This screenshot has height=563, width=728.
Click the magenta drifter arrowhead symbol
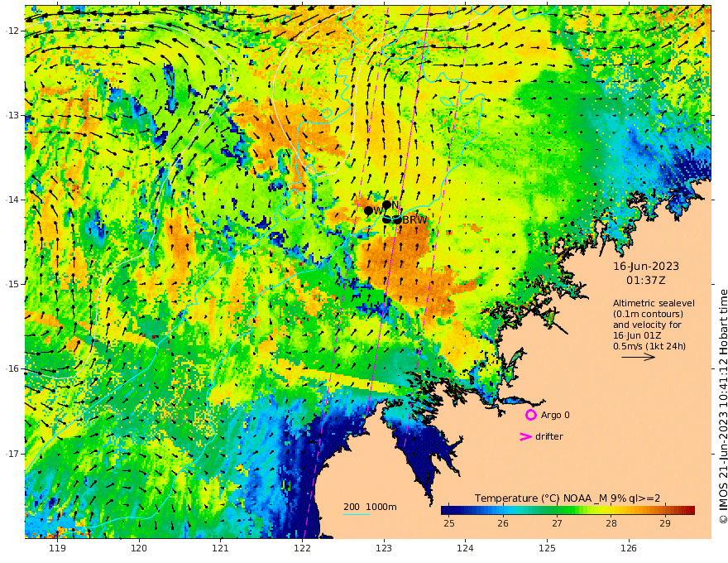[525, 436]
